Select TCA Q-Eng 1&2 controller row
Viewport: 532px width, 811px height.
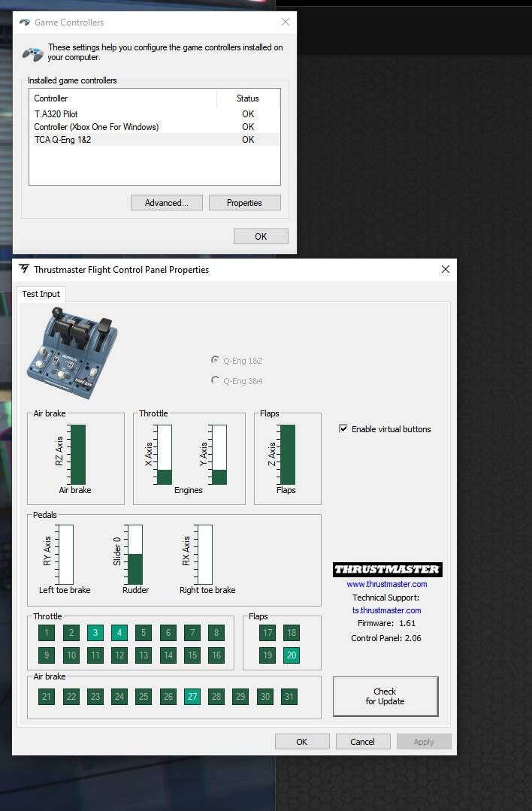(155, 140)
